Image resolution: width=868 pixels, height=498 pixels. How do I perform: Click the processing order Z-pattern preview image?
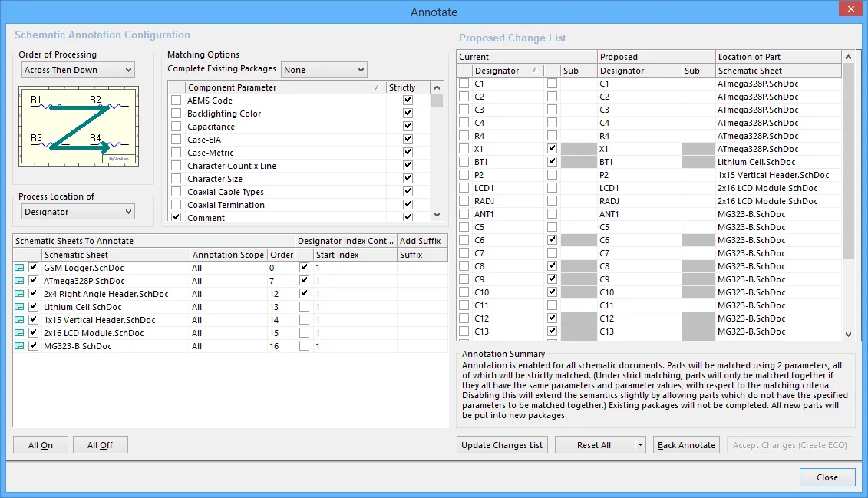coord(79,126)
